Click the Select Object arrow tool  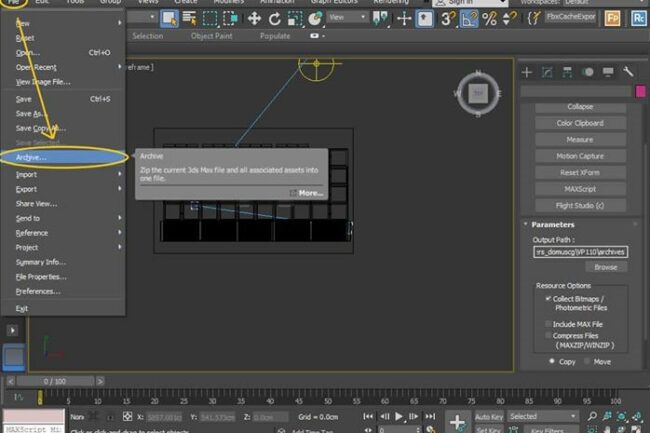pyautogui.click(x=169, y=19)
